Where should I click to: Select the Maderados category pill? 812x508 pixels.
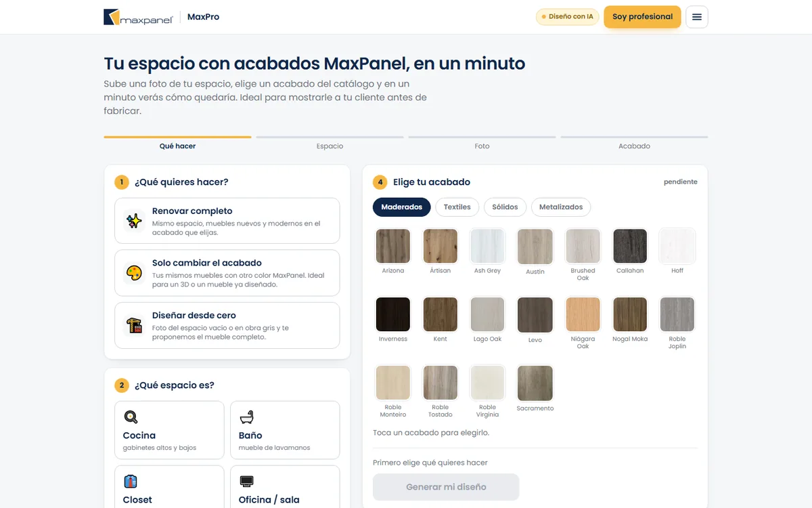[x=401, y=207]
